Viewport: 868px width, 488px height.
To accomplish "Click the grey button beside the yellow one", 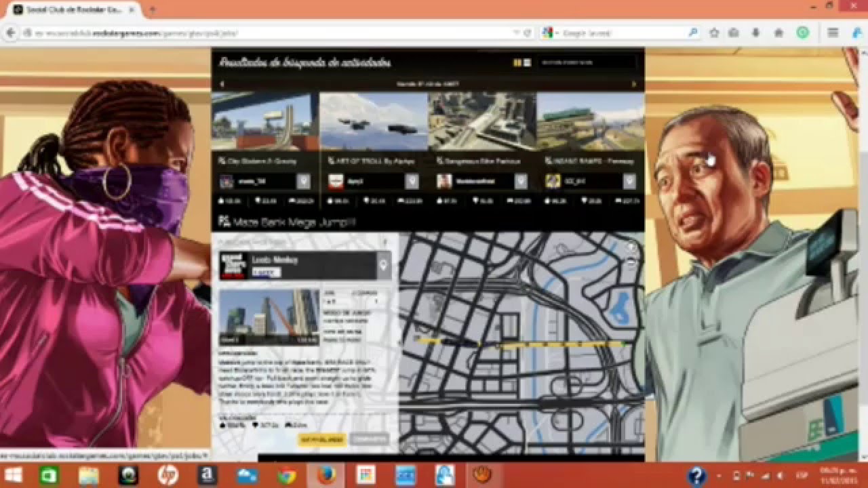I will [370, 440].
